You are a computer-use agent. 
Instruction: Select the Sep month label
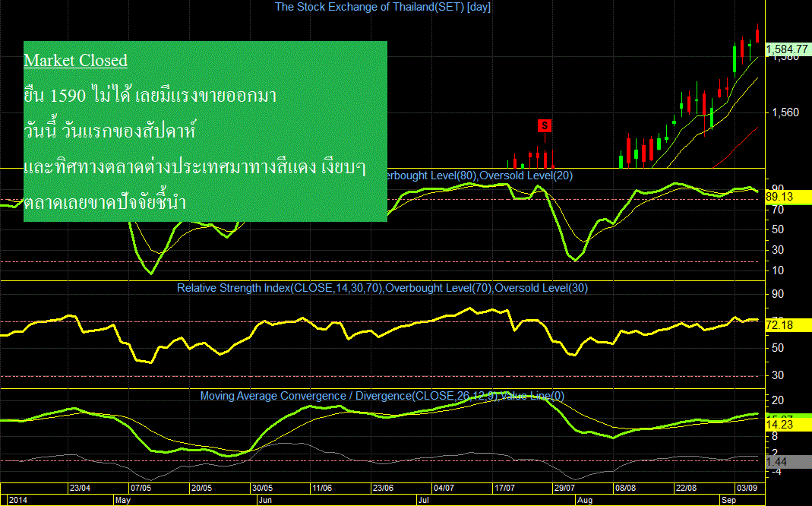pos(728,501)
